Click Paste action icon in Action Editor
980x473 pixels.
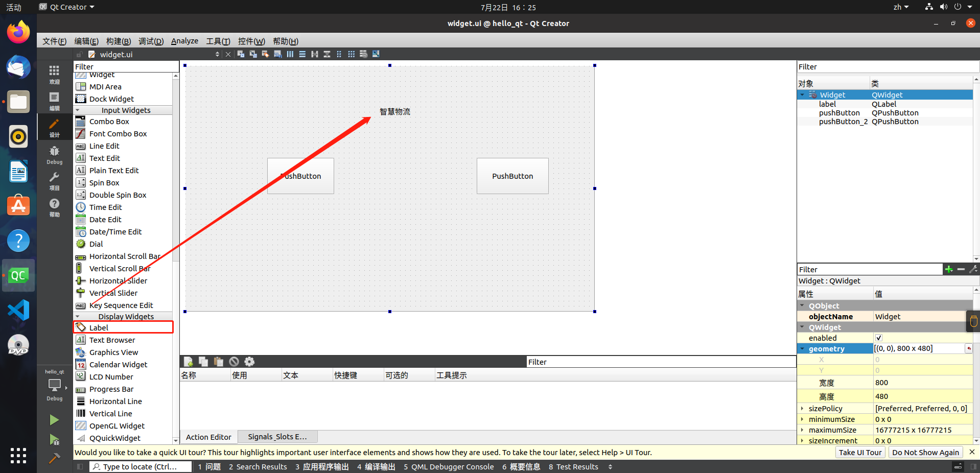pos(219,362)
